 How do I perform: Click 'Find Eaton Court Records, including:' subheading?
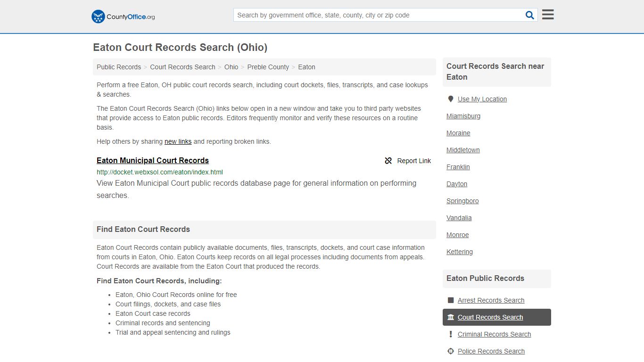[159, 281]
